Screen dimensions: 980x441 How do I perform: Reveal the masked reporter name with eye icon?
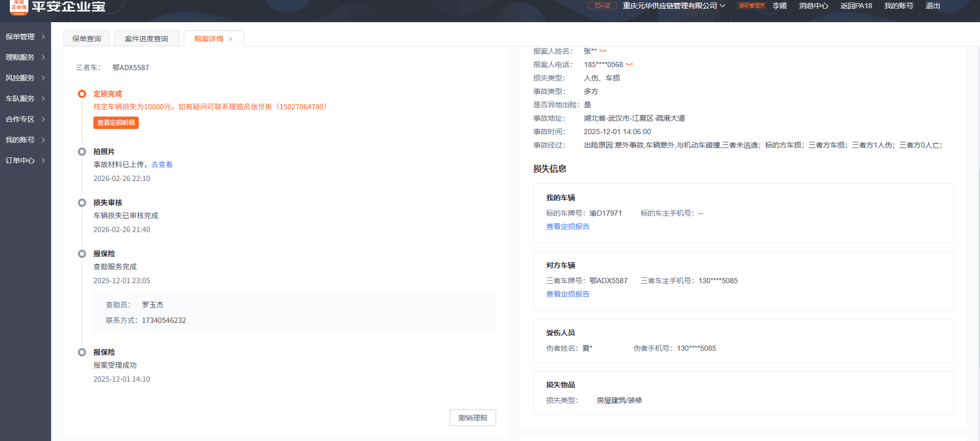[603, 51]
